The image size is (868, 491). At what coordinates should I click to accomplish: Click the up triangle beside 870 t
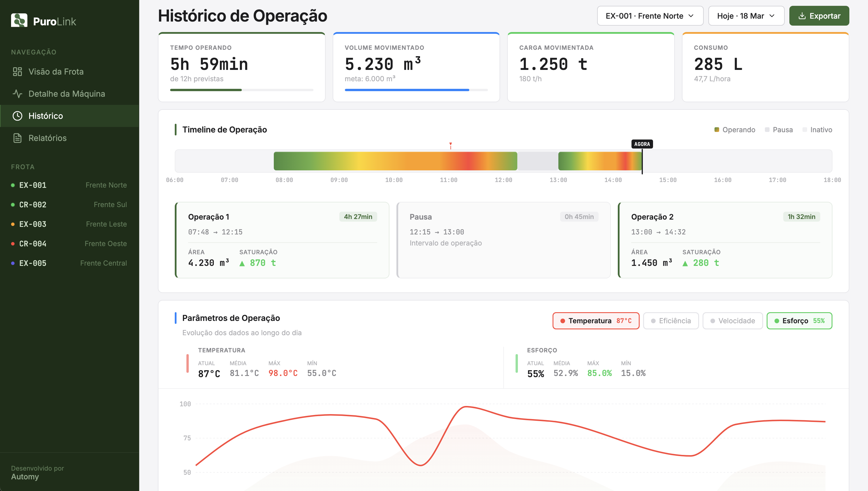coord(242,263)
